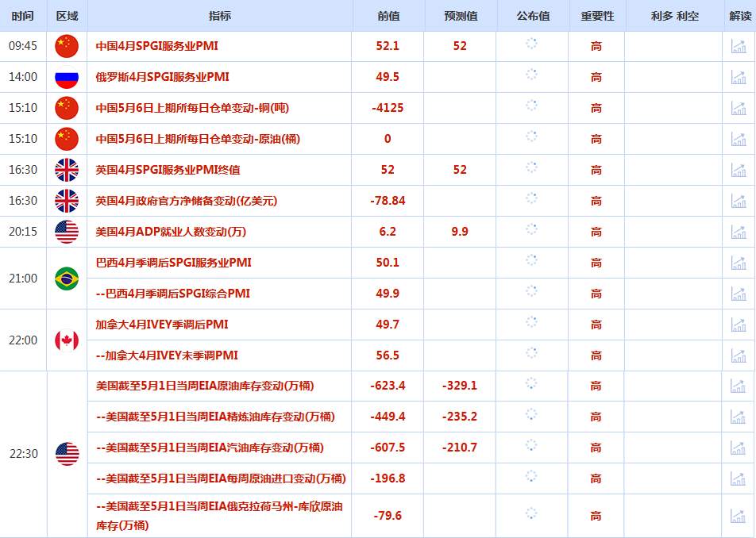Click the 利多 利空 column header
The width and height of the screenshot is (756, 538).
[675, 16]
